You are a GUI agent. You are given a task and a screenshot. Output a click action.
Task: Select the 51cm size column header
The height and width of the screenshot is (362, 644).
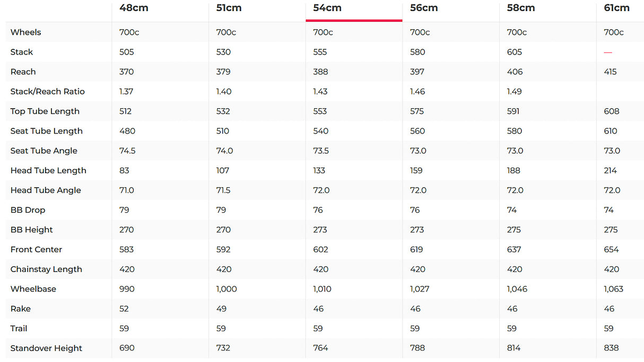click(229, 8)
